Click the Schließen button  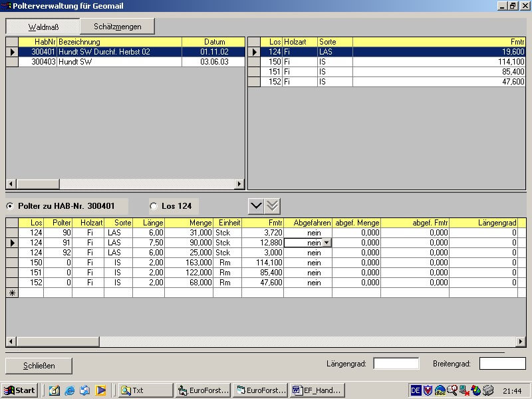pos(39,366)
